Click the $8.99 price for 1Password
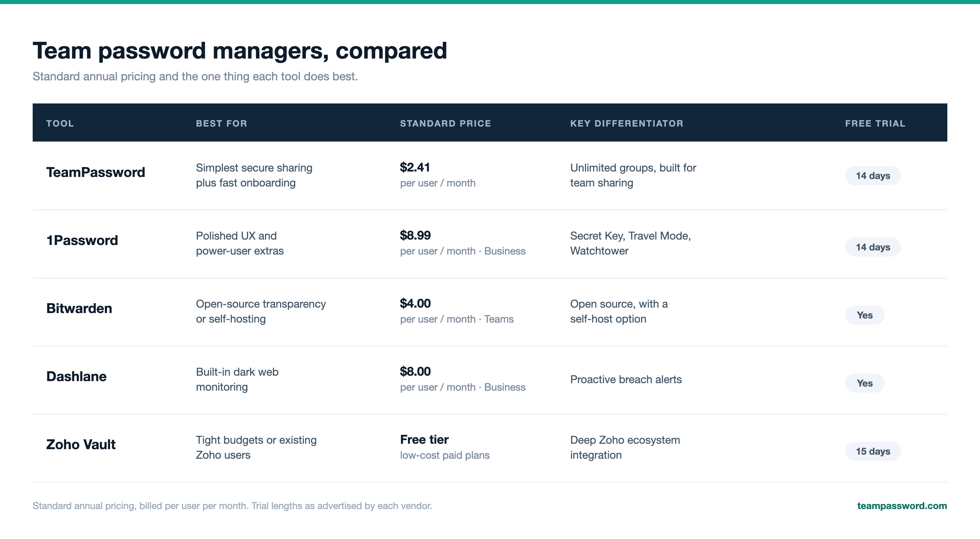Viewport: 980px width, 539px height. click(x=415, y=235)
